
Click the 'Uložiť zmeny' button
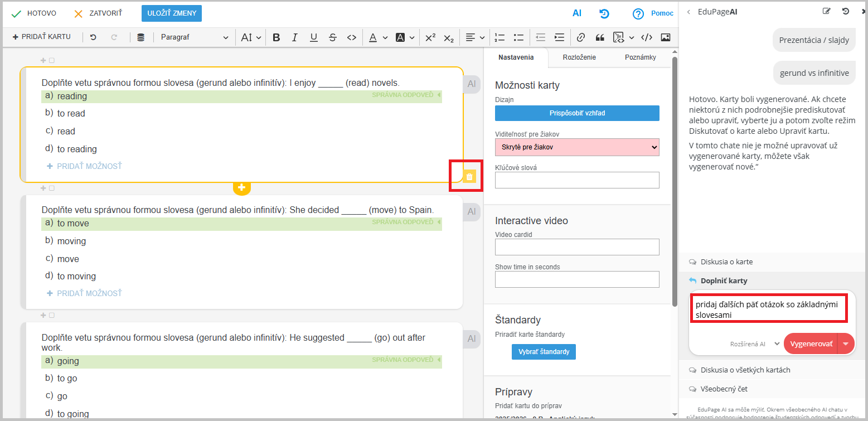pos(171,13)
